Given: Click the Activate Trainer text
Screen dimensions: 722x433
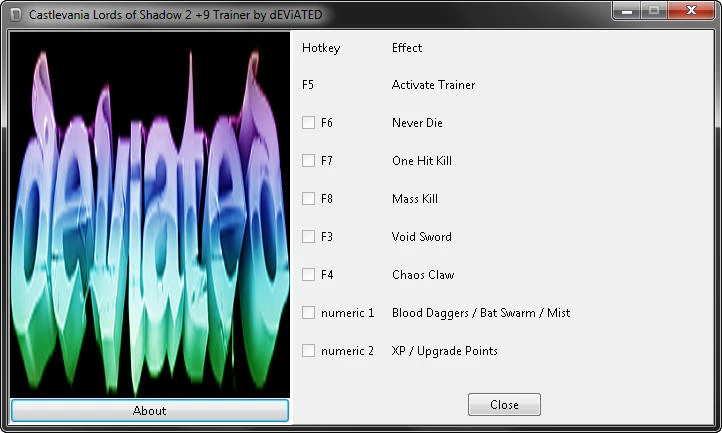Looking at the screenshot, I should 433,85.
